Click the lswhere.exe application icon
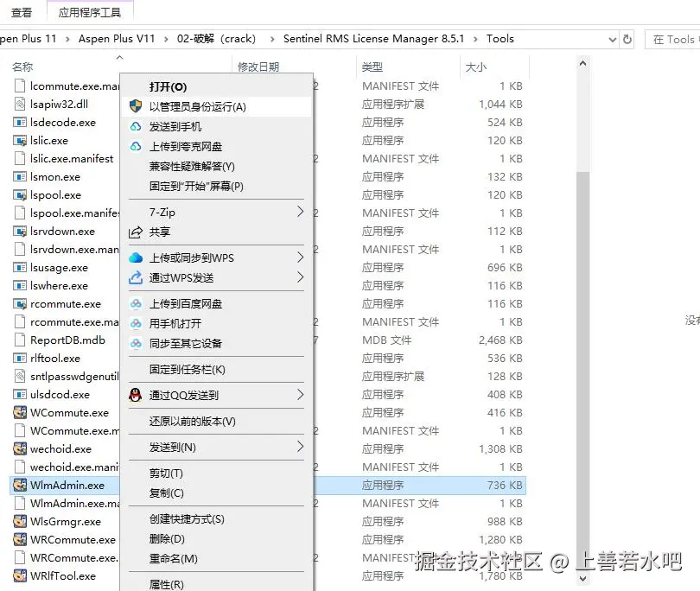 tap(20, 286)
